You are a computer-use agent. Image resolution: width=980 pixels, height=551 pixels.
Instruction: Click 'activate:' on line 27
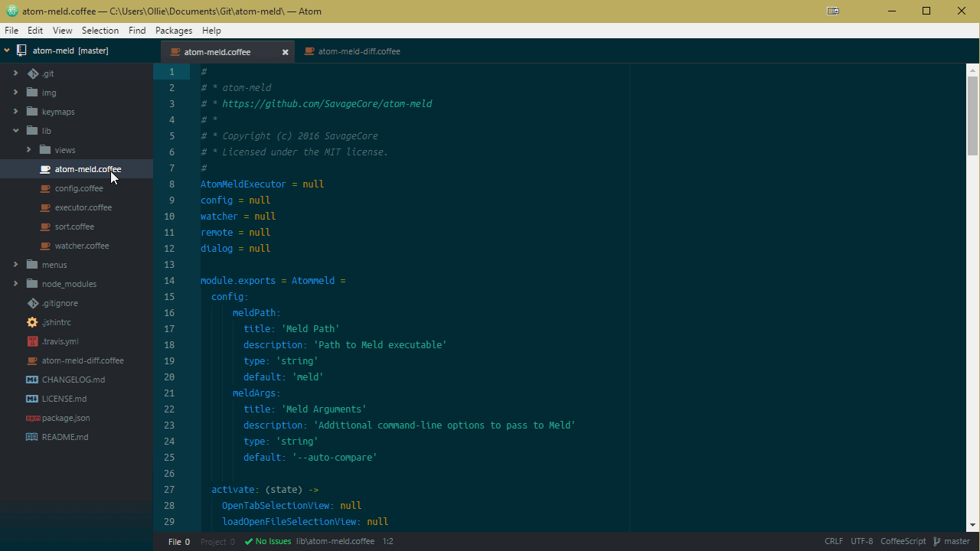[236, 490]
